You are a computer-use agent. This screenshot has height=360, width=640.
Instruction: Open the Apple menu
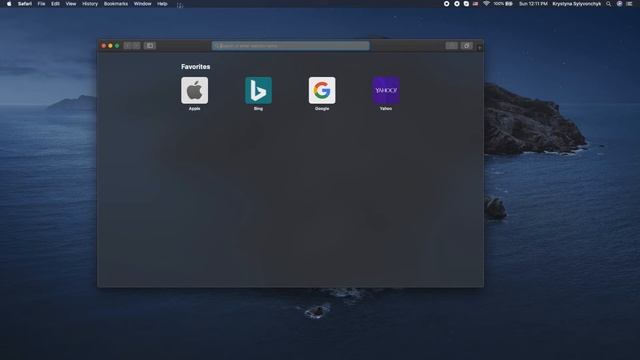coord(9,4)
